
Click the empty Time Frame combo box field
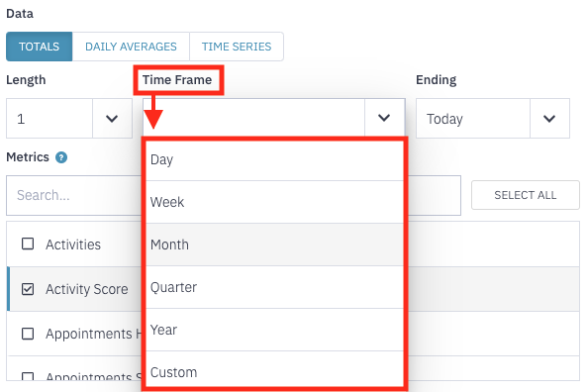point(253,118)
